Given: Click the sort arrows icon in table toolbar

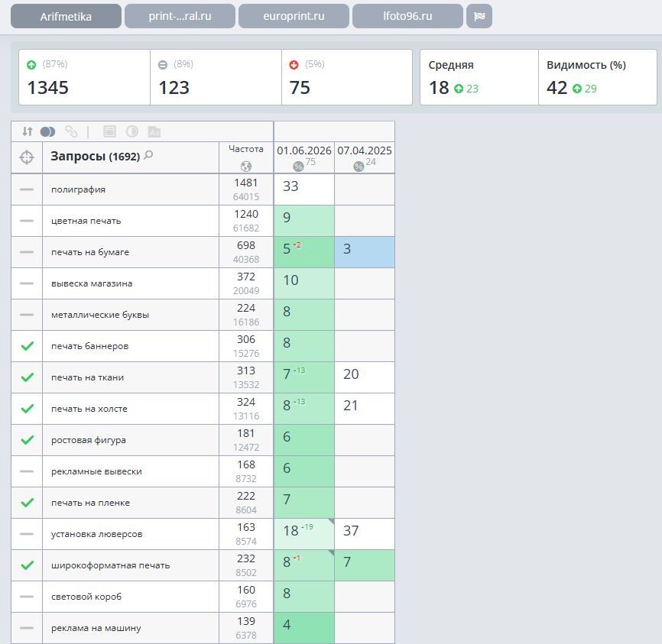Looking at the screenshot, I should click(28, 131).
